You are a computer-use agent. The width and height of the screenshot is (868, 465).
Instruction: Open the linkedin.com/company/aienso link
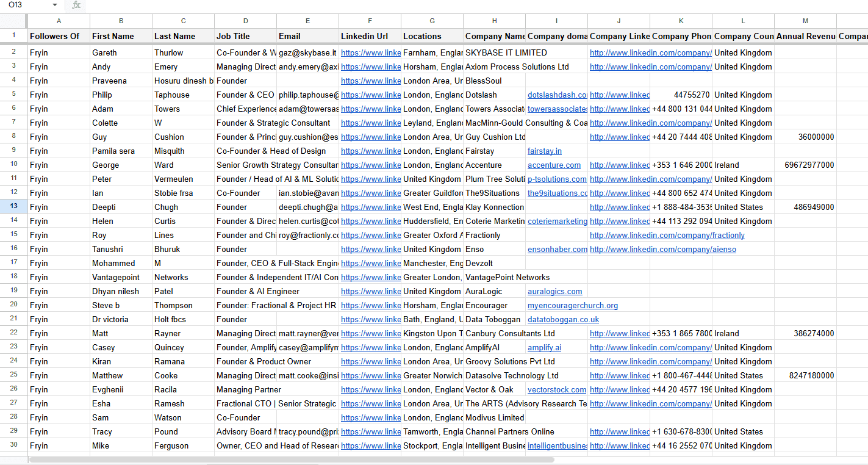point(663,249)
